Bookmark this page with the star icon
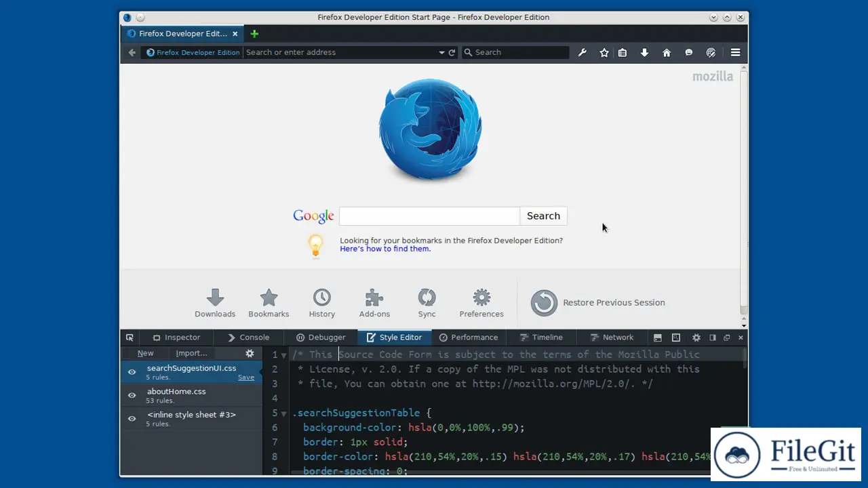Viewport: 868px width, 488px height. coord(604,52)
